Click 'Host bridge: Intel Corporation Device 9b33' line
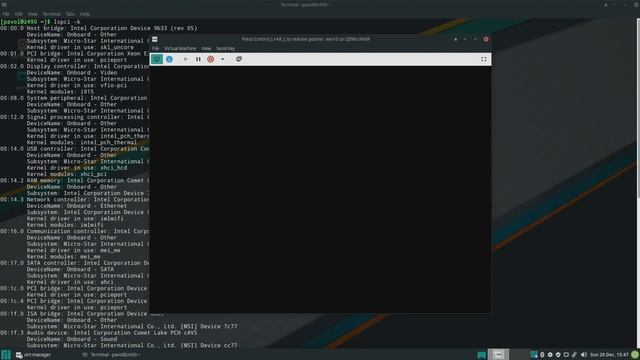640x360 pixels. click(112, 28)
